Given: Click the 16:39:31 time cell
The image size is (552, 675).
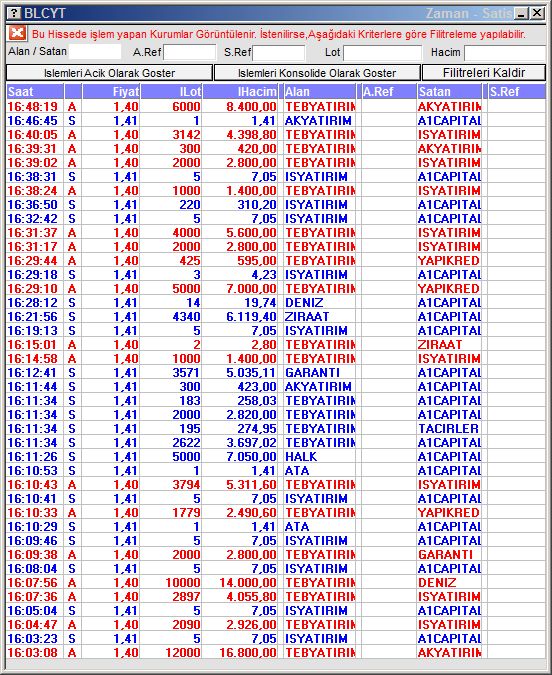Looking at the screenshot, I should tap(32, 149).
